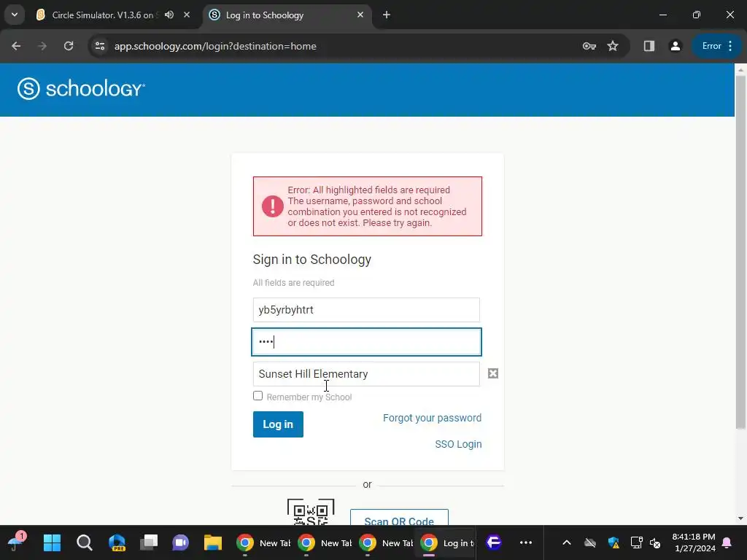Open Chrome menu via Error button

[x=716, y=46]
